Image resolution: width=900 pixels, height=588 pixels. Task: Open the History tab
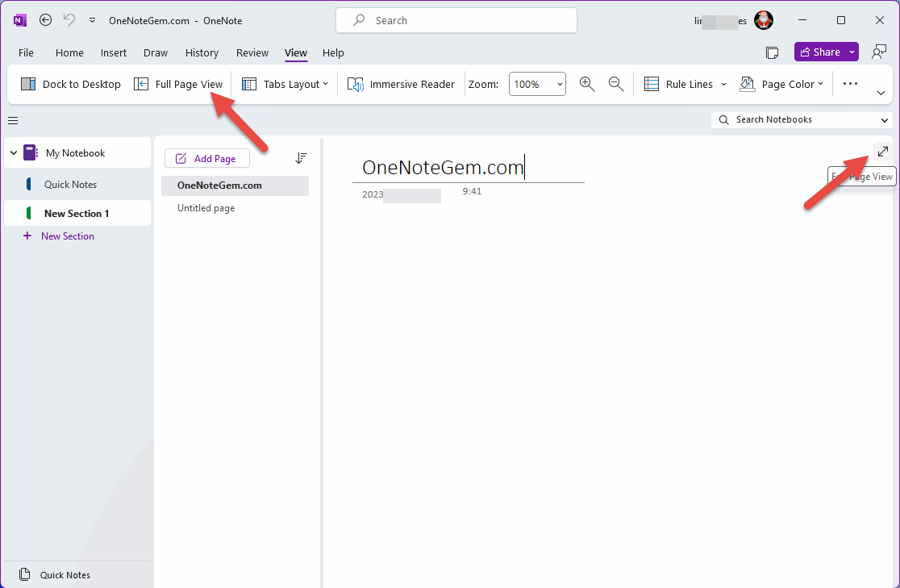pos(201,52)
